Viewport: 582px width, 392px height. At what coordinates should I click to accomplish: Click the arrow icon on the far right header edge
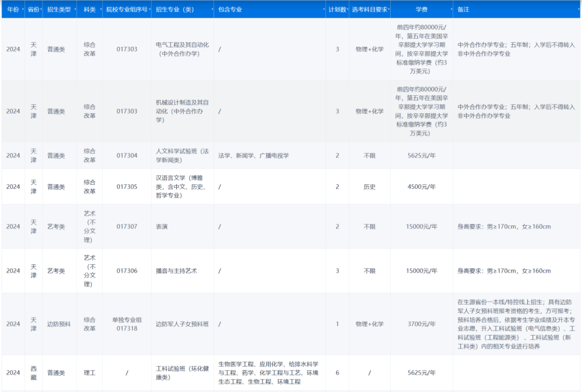pyautogui.click(x=579, y=9)
